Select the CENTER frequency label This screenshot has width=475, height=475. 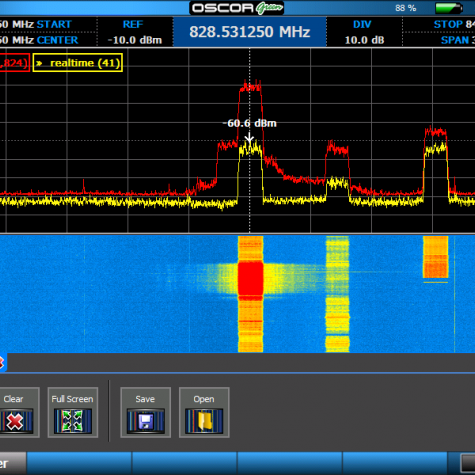58,40
